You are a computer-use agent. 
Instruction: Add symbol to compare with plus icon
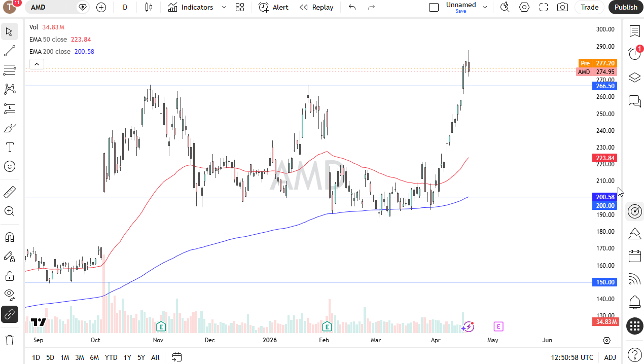click(x=101, y=7)
